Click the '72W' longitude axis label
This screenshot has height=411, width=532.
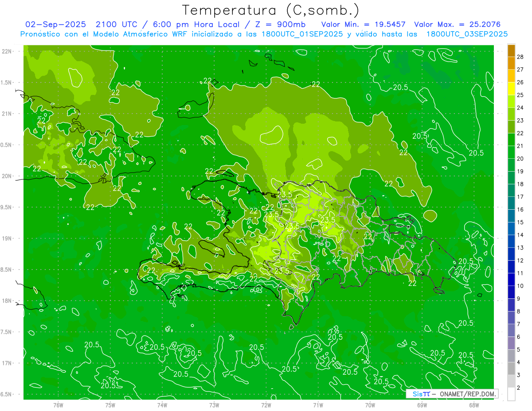tap(266, 405)
